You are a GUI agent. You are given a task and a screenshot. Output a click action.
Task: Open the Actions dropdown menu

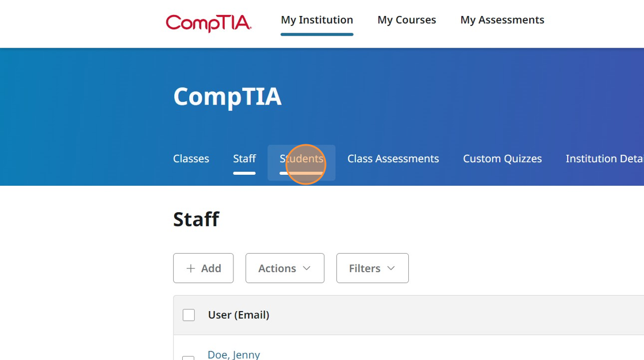point(285,269)
